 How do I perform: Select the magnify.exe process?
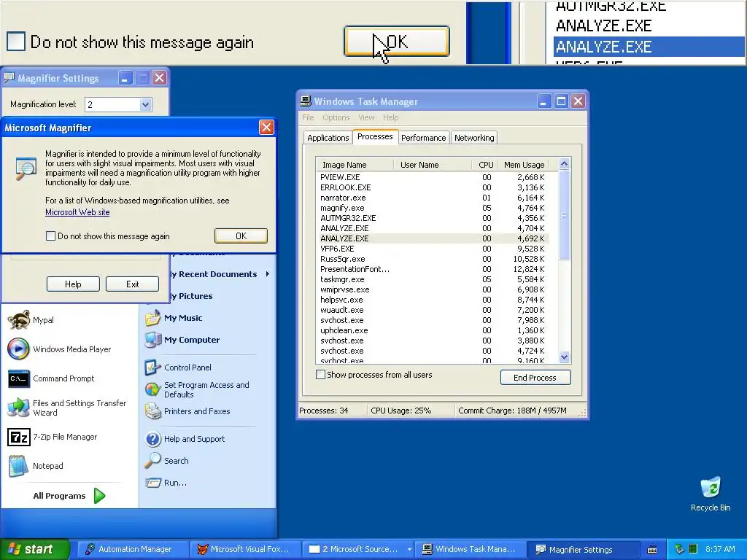tap(433, 208)
